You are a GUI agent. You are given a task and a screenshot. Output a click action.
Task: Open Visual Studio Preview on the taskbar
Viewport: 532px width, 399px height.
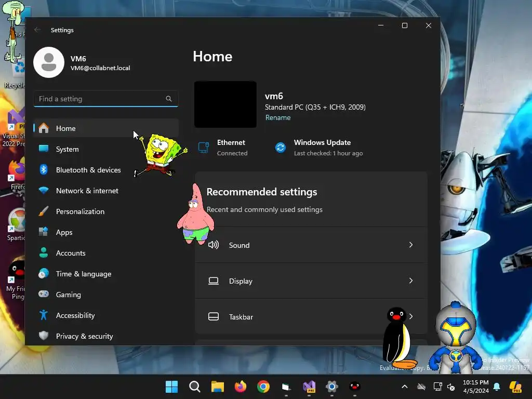(309, 387)
